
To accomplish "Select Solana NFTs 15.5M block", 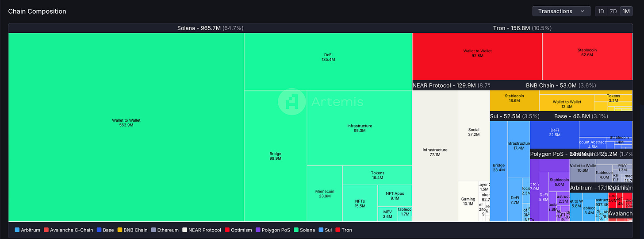I will point(360,203).
